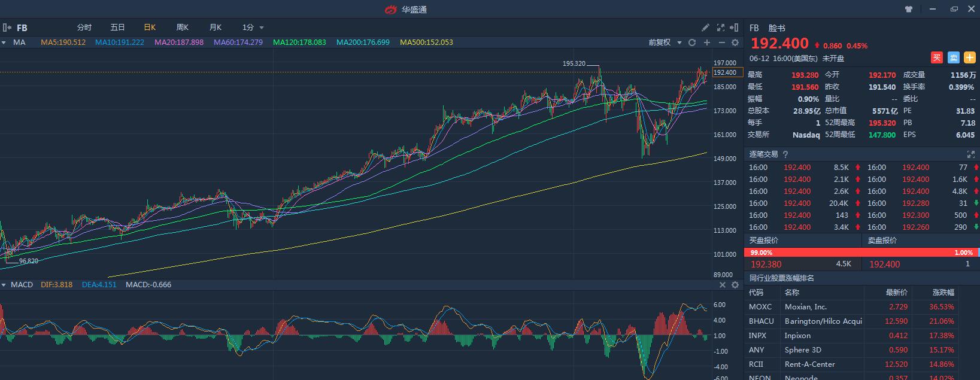Click the ask price 192.400 quote
The width and height of the screenshot is (980, 380).
click(884, 264)
